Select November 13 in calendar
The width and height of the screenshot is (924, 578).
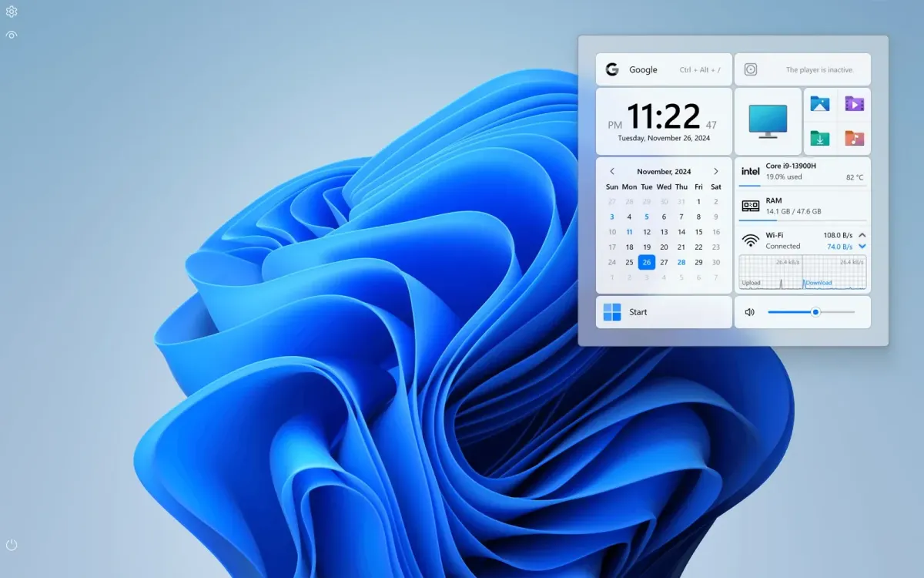coord(664,232)
